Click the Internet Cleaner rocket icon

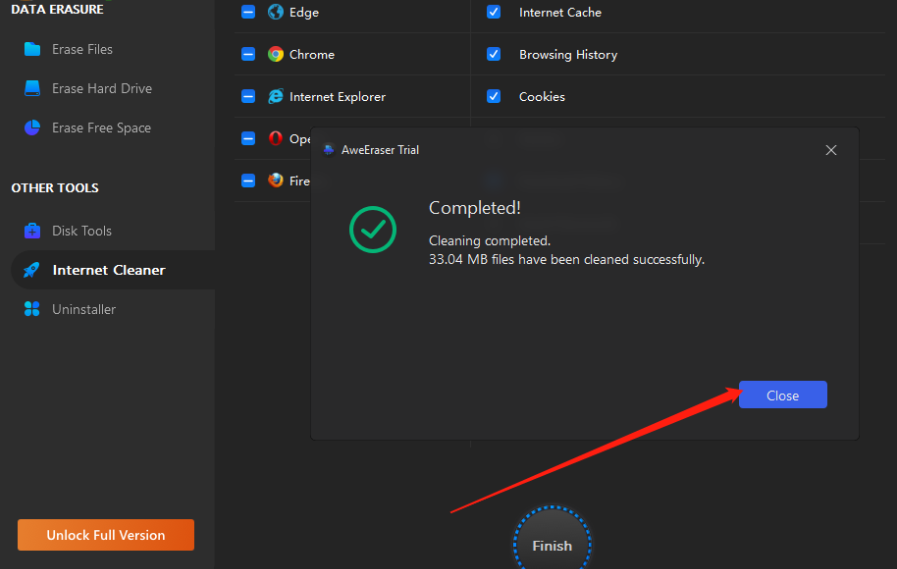coord(31,270)
